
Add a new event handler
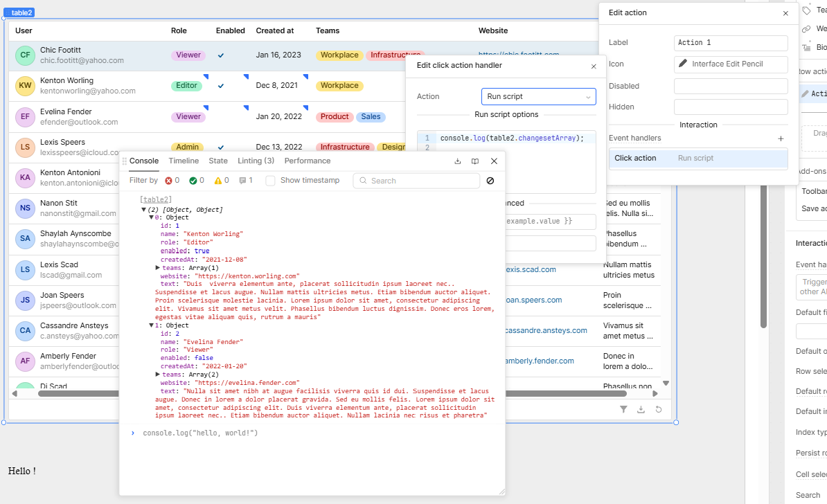[x=781, y=138]
